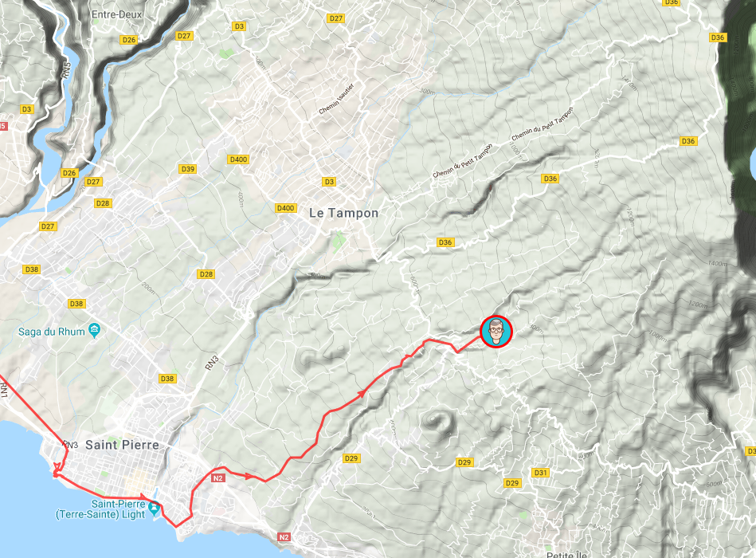Click the Saint Pierre city label
This screenshot has height=558, width=756.
tap(122, 445)
